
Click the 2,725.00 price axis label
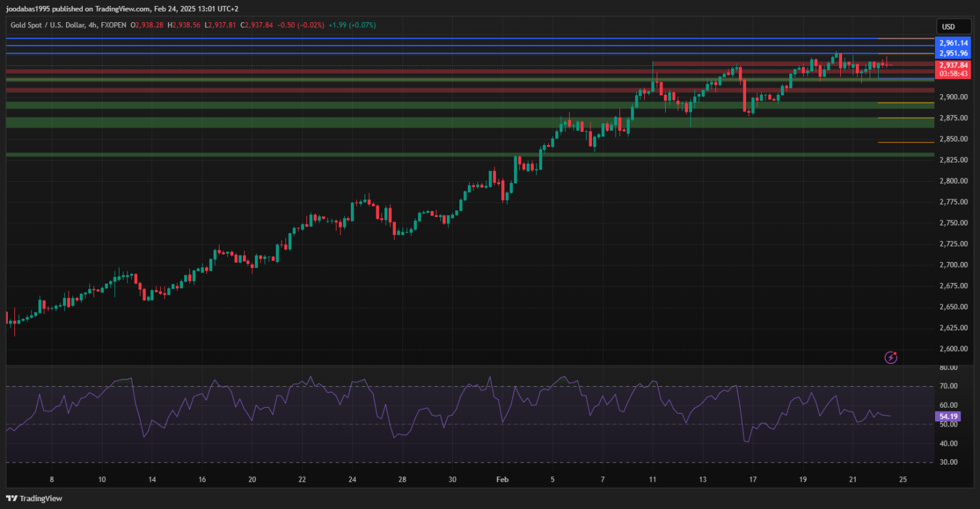point(953,244)
